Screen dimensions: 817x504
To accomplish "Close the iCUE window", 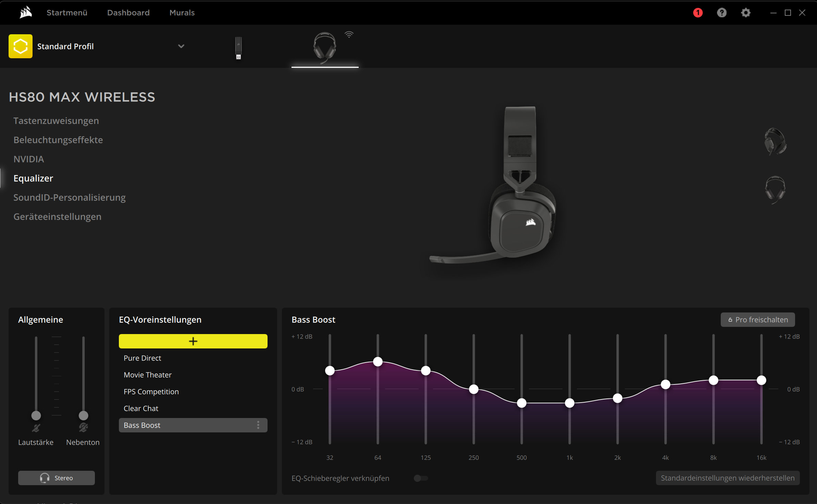I will tap(802, 13).
